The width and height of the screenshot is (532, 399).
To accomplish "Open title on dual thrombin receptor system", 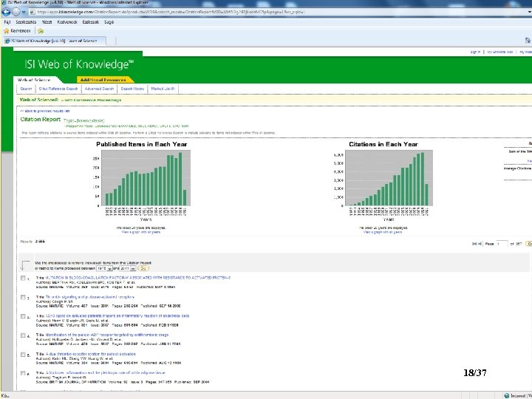I will (90, 354).
